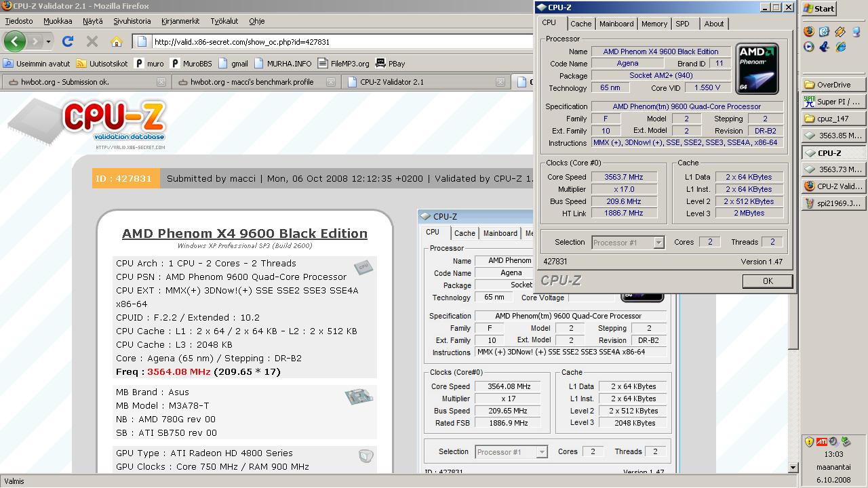Click the AMD Phenom logo in CPU-Z
The width and height of the screenshot is (868, 488).
coord(757,68)
